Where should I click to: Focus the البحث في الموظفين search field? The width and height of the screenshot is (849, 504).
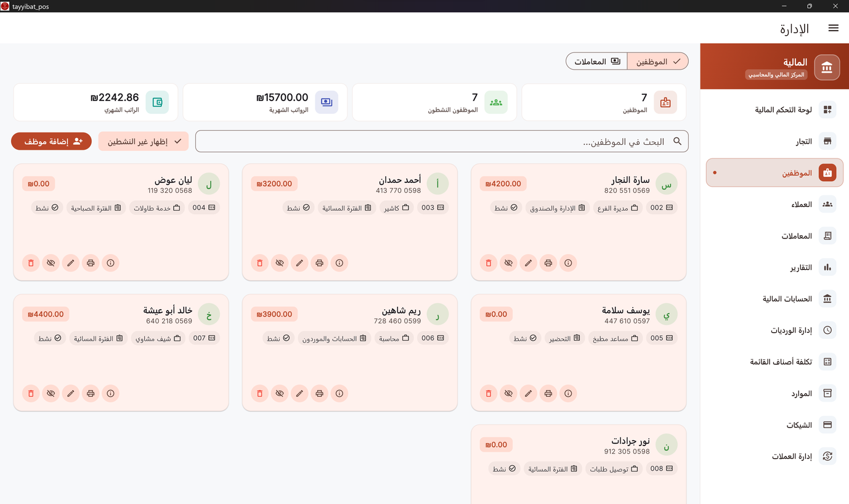442,142
